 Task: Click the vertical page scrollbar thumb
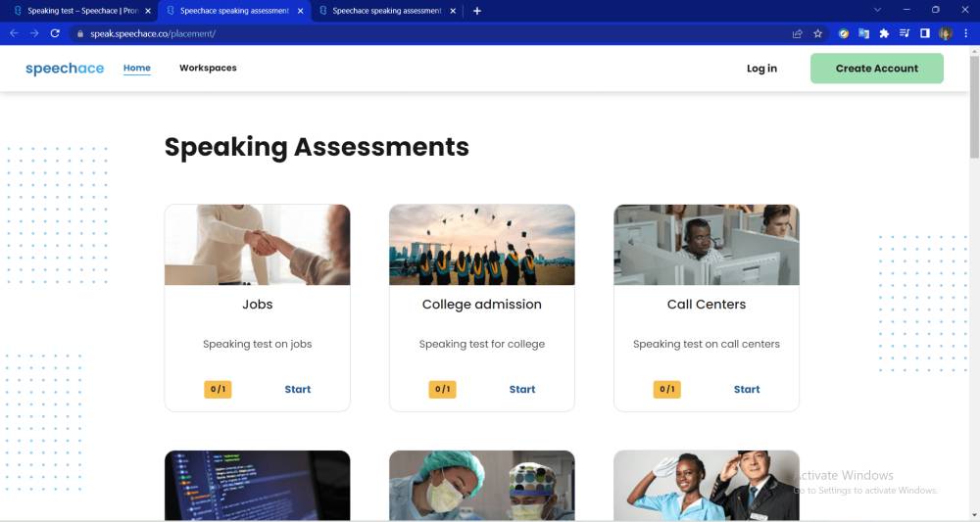tap(974, 106)
